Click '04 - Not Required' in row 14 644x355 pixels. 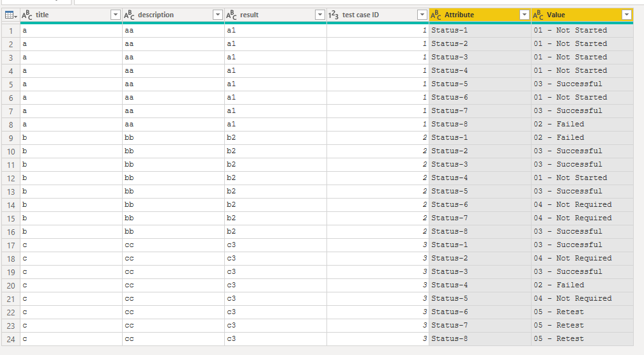[x=572, y=204]
